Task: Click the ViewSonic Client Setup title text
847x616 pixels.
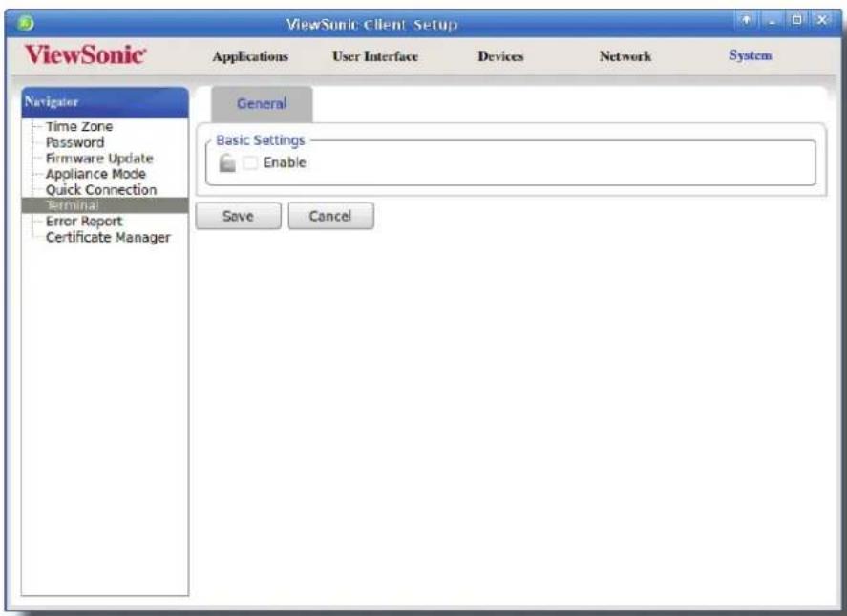Action: [x=372, y=24]
